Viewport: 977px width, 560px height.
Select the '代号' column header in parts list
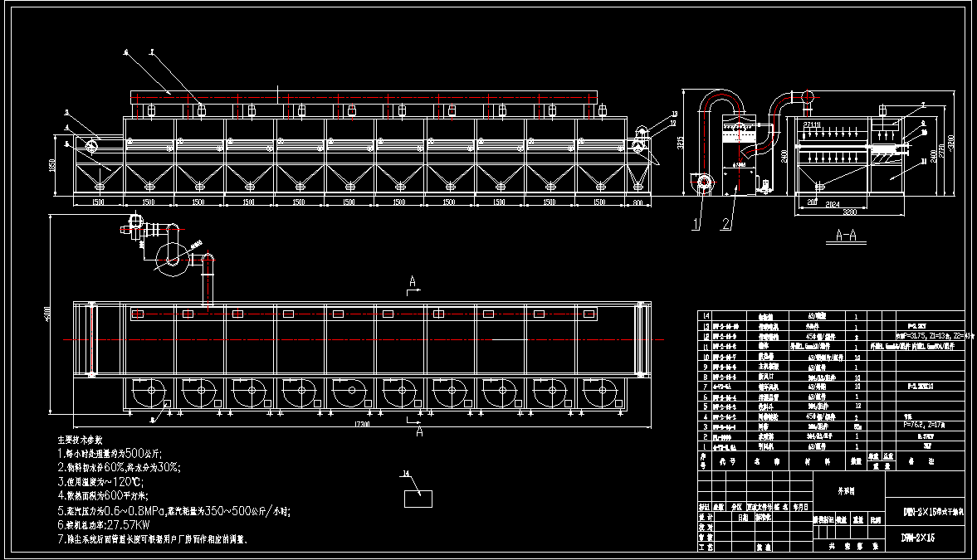(x=727, y=462)
